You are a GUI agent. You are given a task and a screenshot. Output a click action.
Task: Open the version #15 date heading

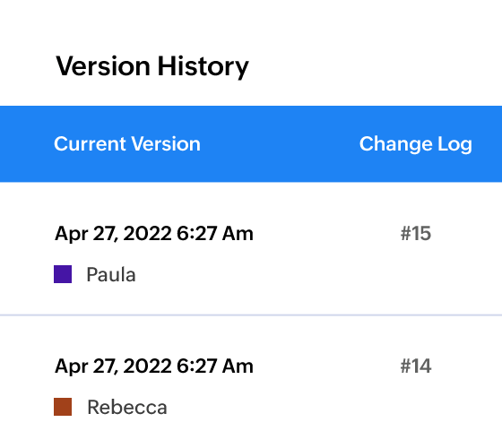click(x=154, y=234)
